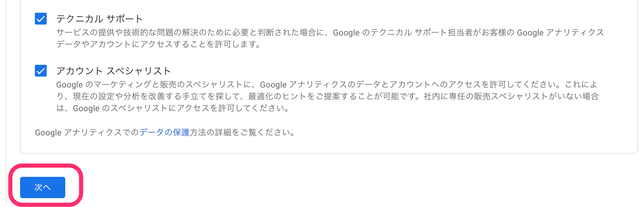Click 'Google アナリティクスでの' footnote text before link
Screen dimensions: 644x207
(x=87, y=132)
